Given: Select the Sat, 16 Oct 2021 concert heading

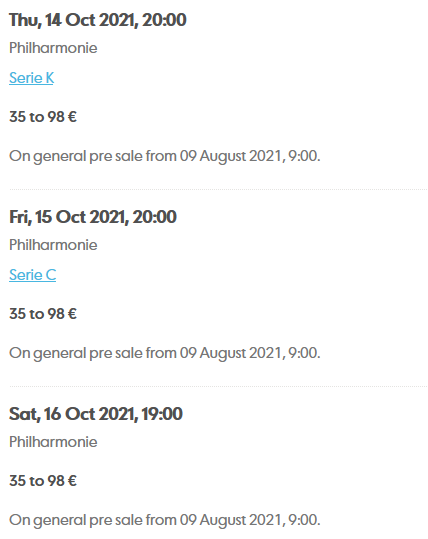Looking at the screenshot, I should point(96,414).
